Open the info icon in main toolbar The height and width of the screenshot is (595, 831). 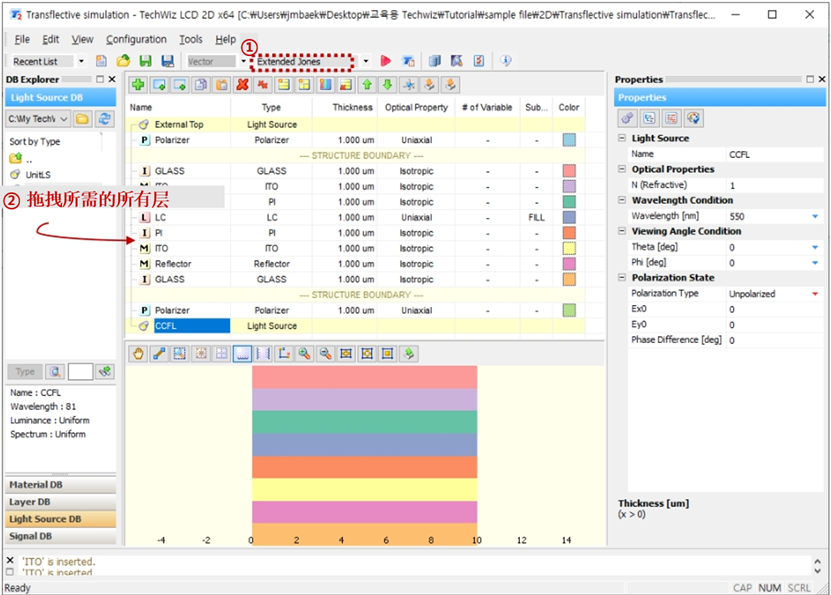tap(506, 61)
